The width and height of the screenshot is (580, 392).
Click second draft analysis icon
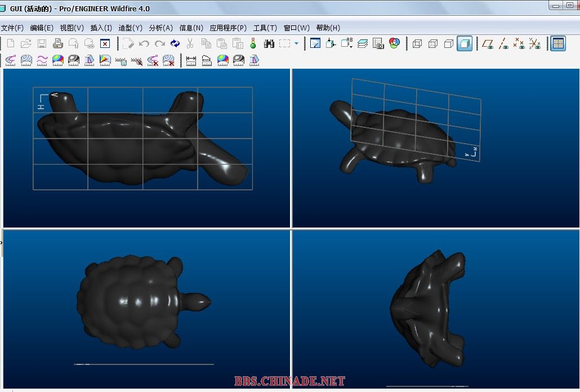point(254,60)
